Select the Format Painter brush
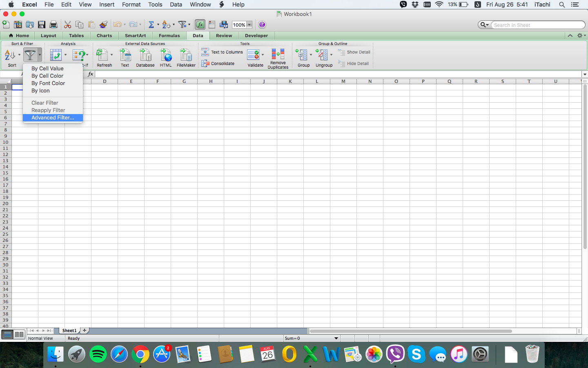The image size is (588, 368). click(x=103, y=25)
